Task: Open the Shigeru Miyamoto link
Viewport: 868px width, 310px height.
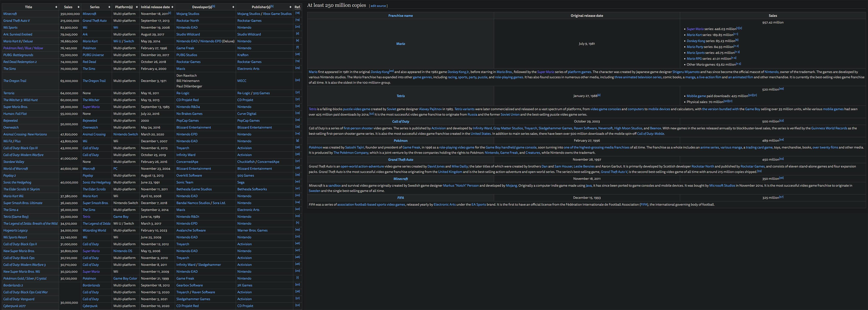Action: click(686, 72)
